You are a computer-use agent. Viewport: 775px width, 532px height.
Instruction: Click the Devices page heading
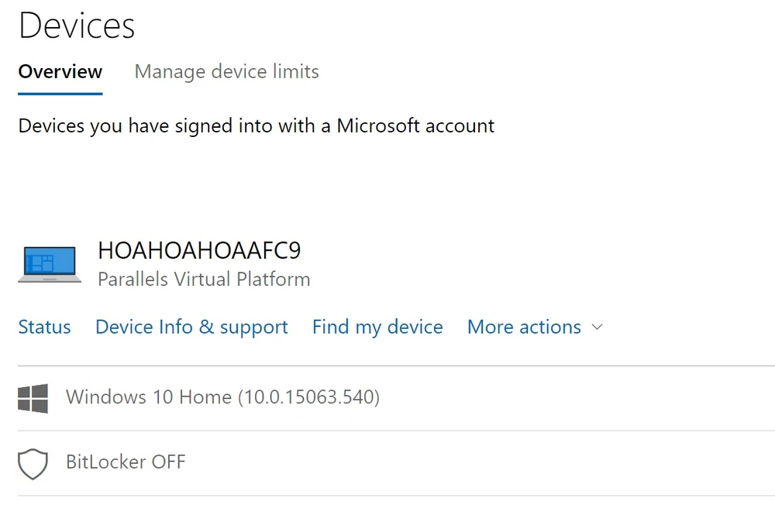77,26
